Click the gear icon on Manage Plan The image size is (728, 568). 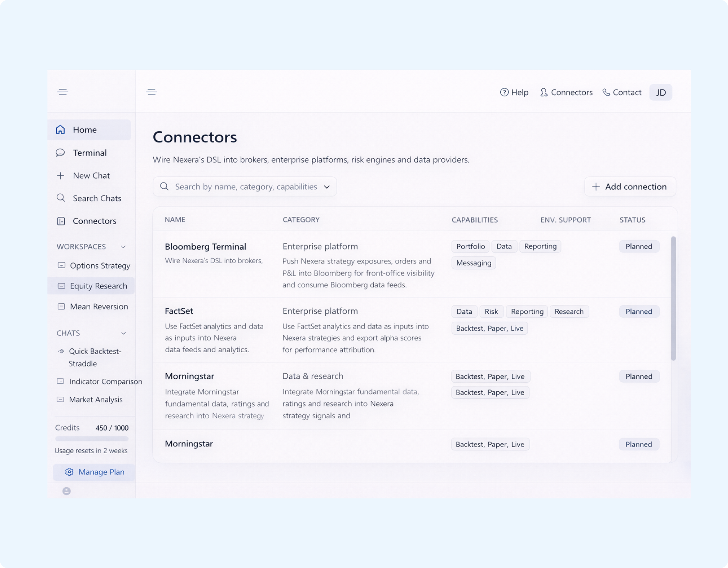pyautogui.click(x=69, y=472)
